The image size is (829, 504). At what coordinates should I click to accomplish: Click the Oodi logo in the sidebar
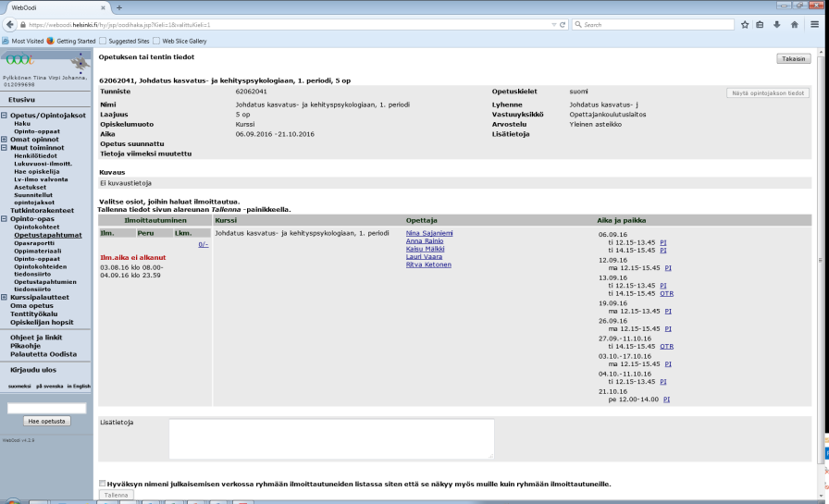pos(20,60)
